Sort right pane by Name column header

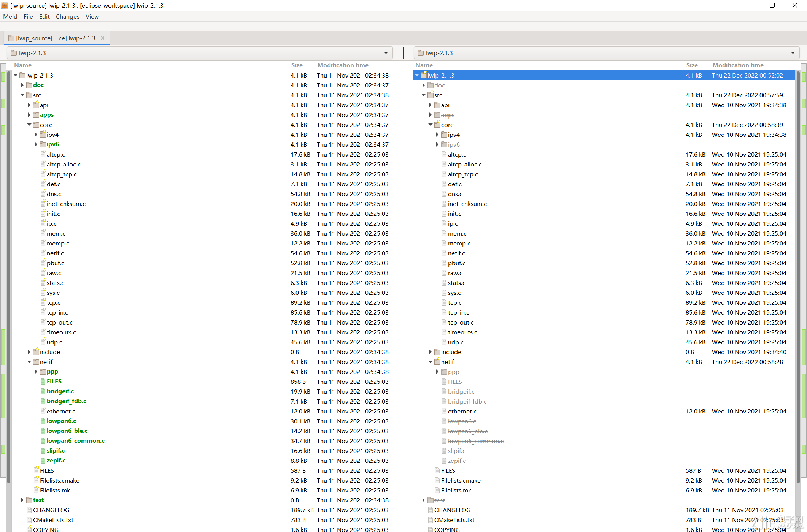(x=548, y=65)
